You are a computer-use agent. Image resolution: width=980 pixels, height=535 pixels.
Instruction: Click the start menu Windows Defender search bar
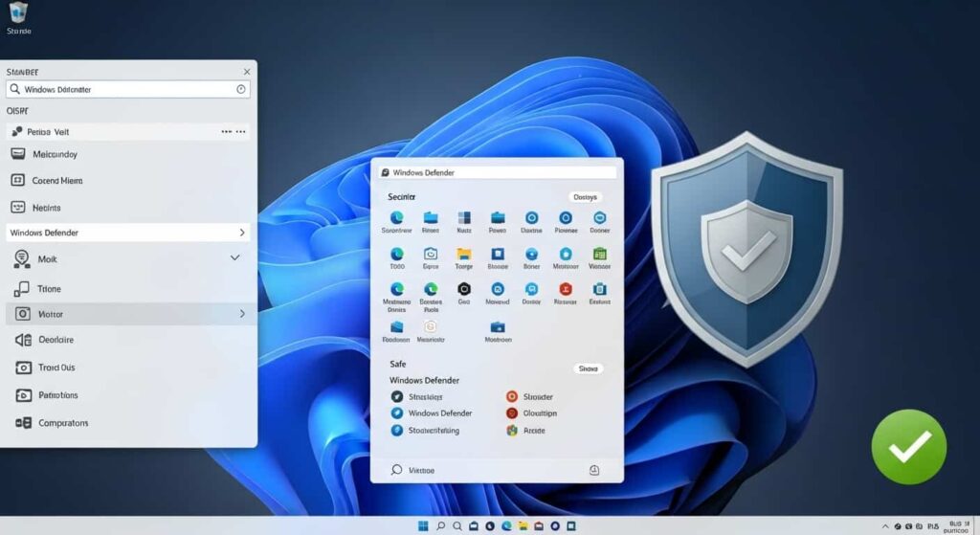click(x=498, y=172)
